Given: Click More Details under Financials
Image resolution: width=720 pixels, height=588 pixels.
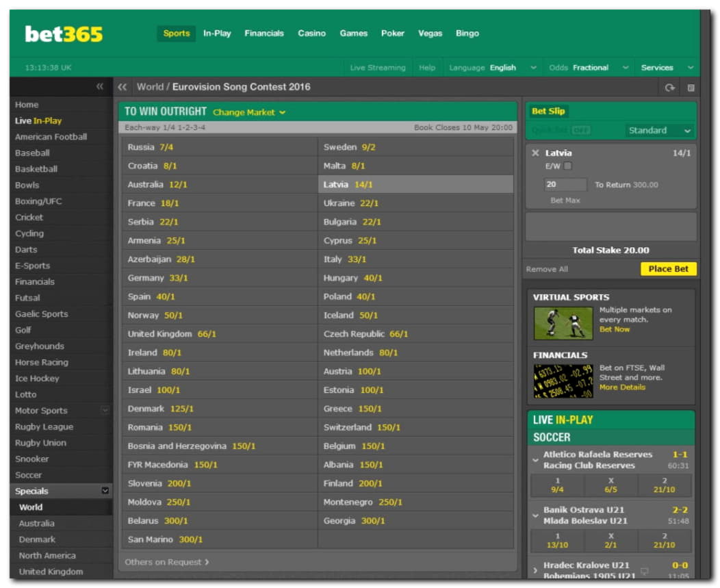Looking at the screenshot, I should 622,387.
